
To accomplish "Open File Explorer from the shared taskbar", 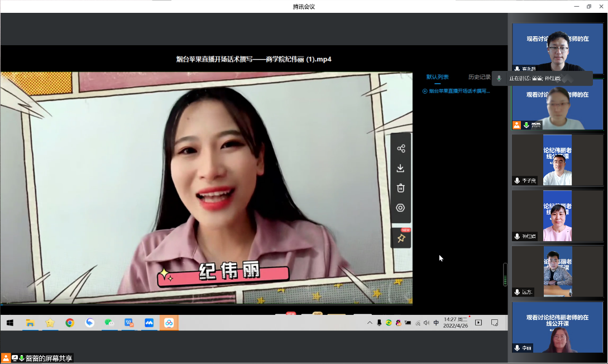I will pos(30,323).
